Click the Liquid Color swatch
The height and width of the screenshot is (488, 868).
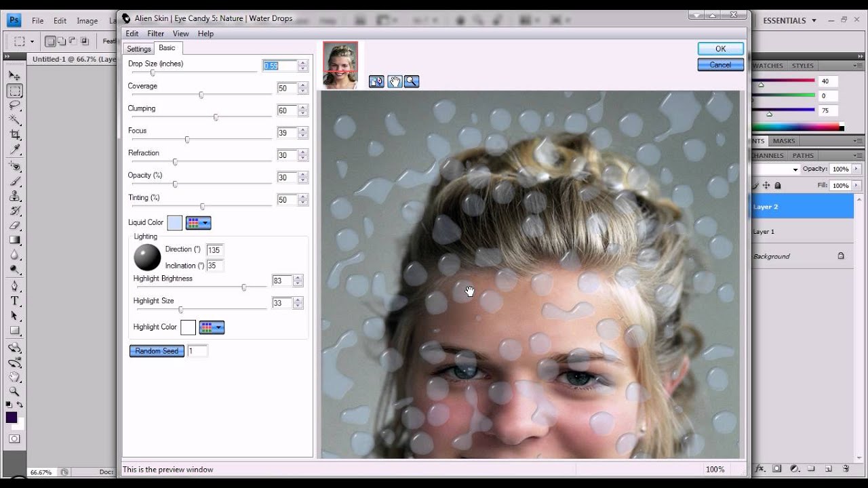click(x=174, y=222)
